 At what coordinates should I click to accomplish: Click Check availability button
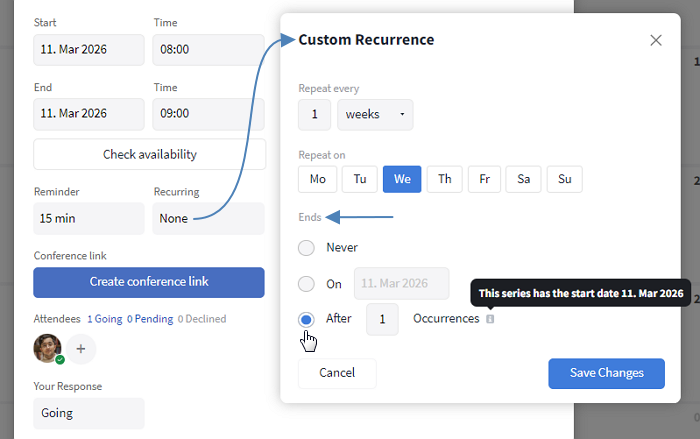tap(149, 155)
